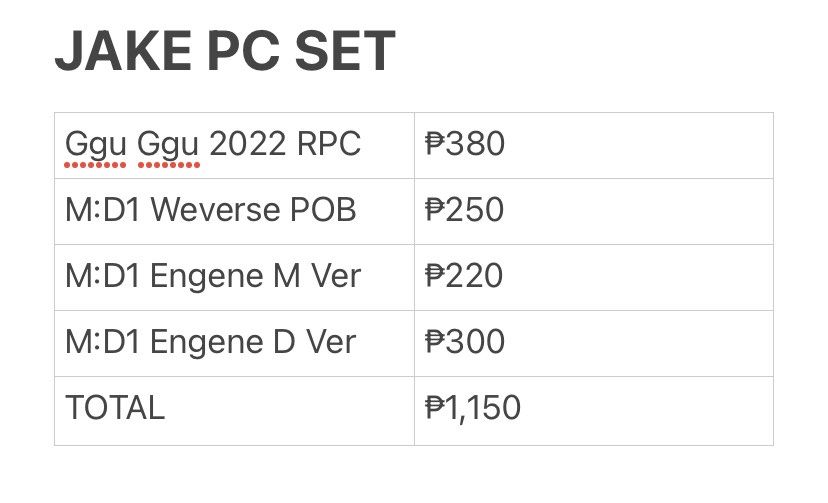
Task: Click the word RPC in first row
Action: point(328,144)
